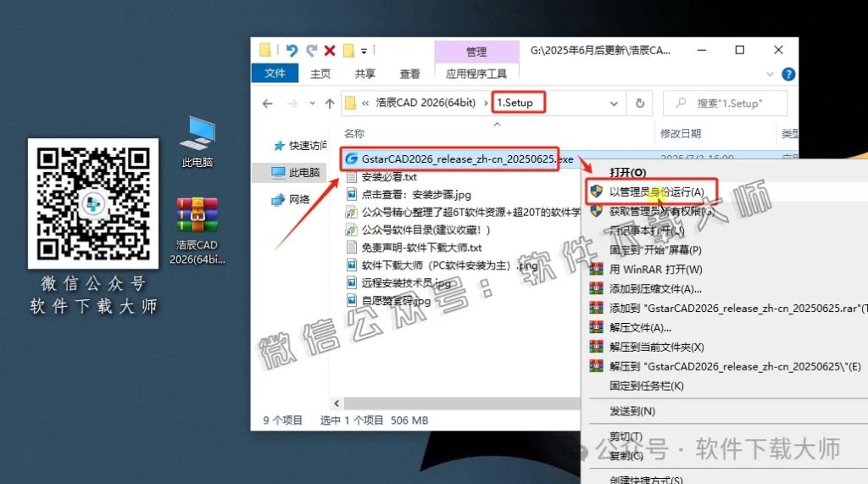The width and height of the screenshot is (868, 484).
Task: Click the 管理 contextual tab header
Action: click(x=476, y=52)
